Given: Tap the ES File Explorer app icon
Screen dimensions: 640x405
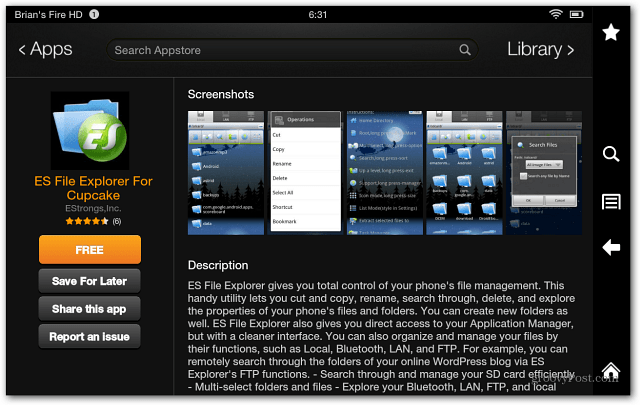Looking at the screenshot, I should pyautogui.click(x=90, y=131).
